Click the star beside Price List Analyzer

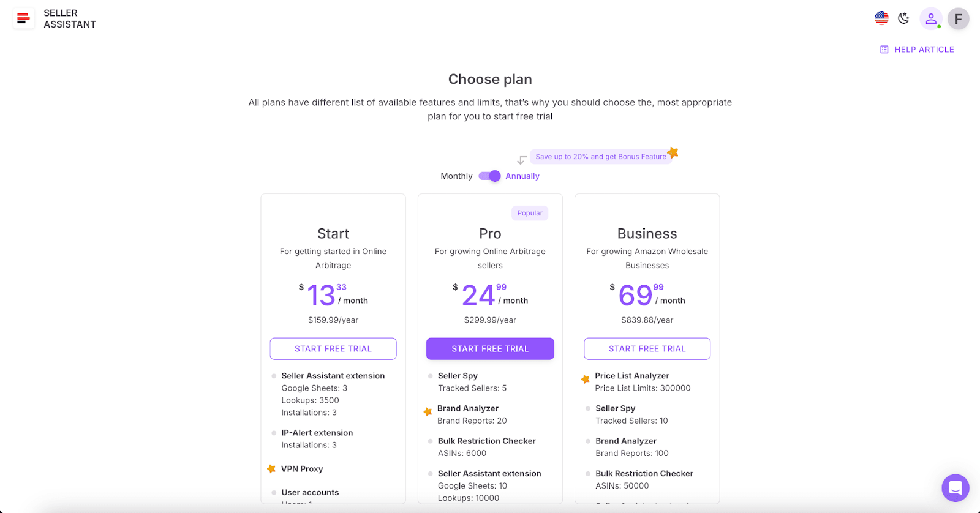click(585, 379)
